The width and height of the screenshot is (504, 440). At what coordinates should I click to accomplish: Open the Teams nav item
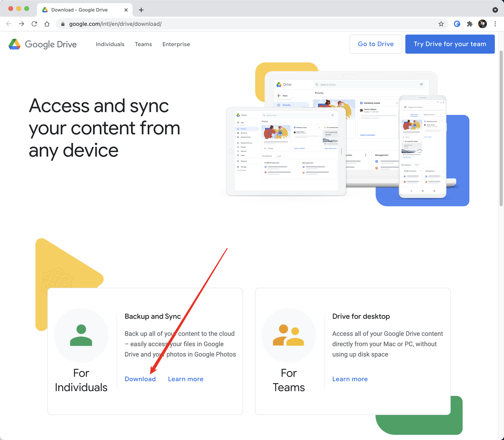click(x=143, y=44)
